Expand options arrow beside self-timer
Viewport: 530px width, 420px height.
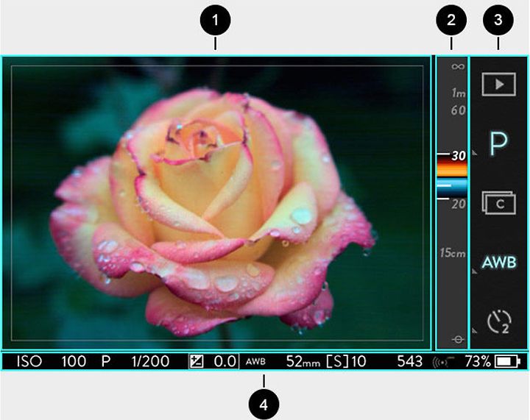[475, 330]
